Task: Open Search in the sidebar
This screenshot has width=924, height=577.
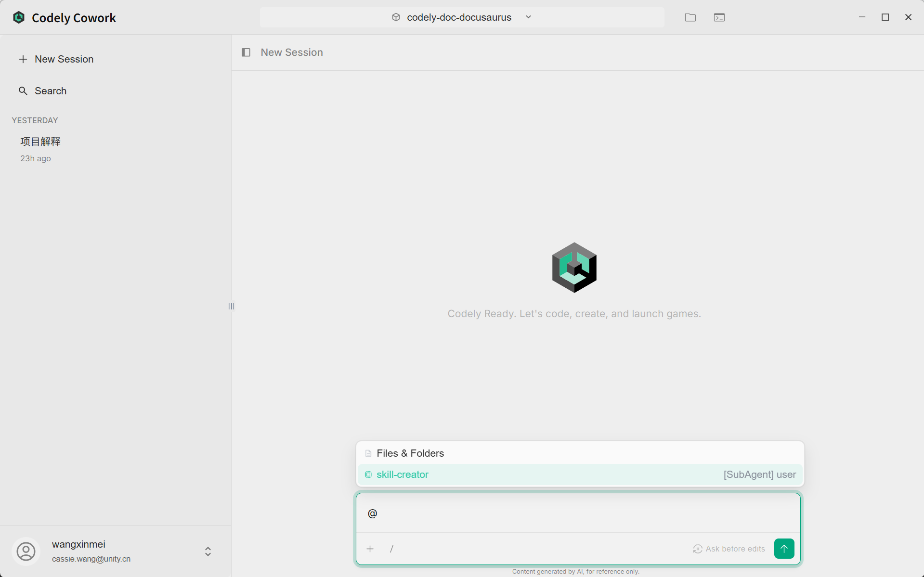Action: point(43,91)
